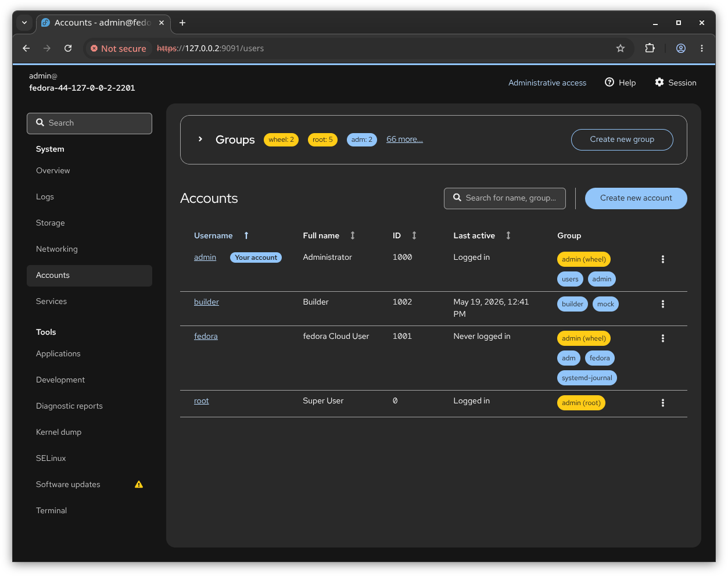Click the wheel: 2 group label
The image size is (728, 576).
pos(281,139)
